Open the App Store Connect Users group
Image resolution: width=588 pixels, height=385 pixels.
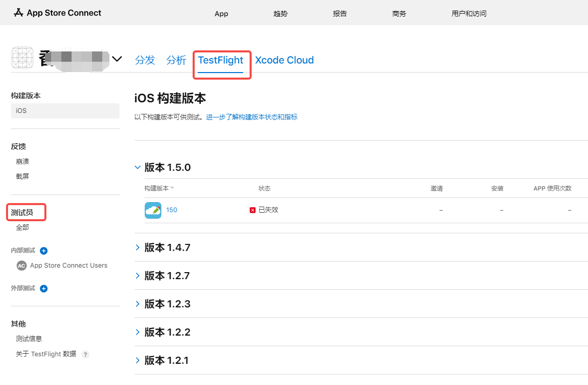coord(69,266)
